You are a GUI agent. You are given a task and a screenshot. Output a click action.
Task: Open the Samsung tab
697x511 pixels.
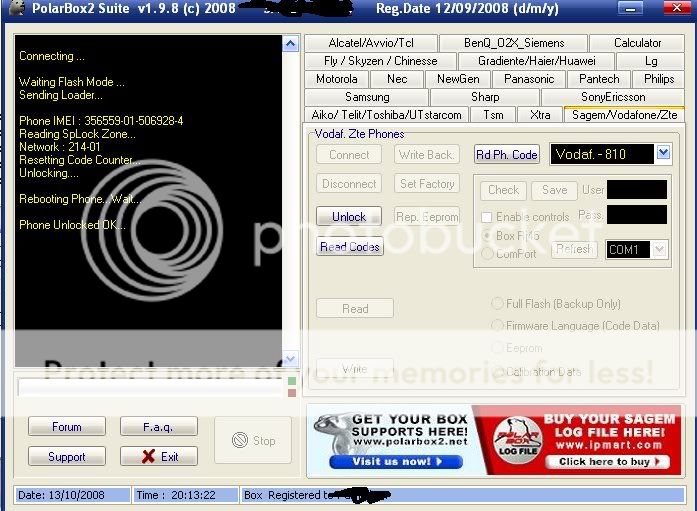(x=367, y=97)
